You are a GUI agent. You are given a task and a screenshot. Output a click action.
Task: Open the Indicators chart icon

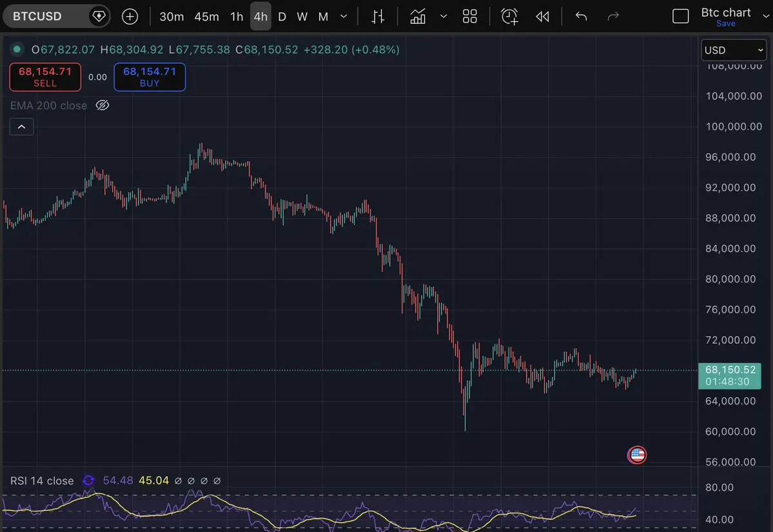[418, 16]
